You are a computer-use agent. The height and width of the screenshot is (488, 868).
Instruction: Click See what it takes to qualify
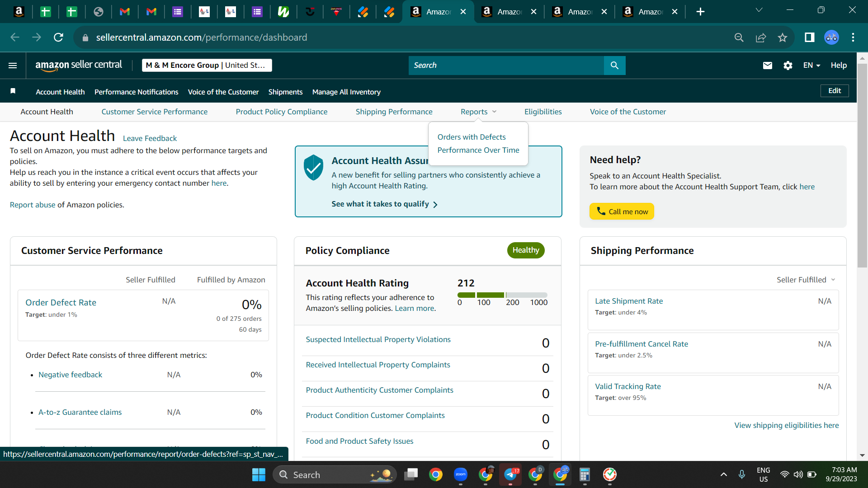point(384,204)
